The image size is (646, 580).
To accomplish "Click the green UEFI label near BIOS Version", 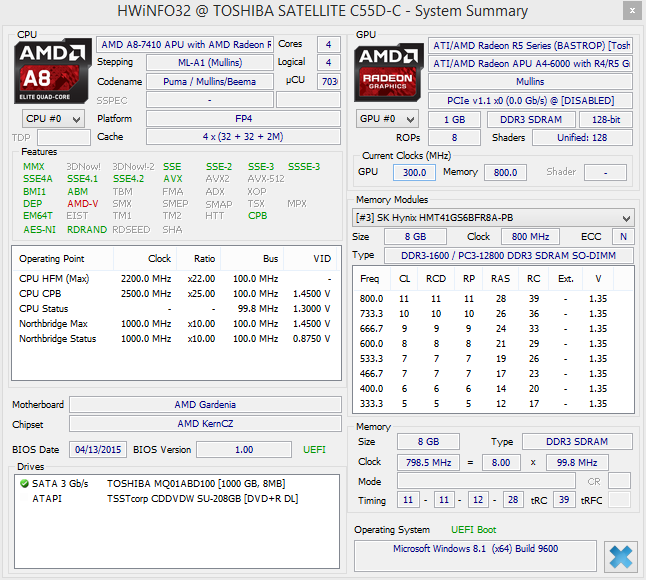I will (314, 449).
